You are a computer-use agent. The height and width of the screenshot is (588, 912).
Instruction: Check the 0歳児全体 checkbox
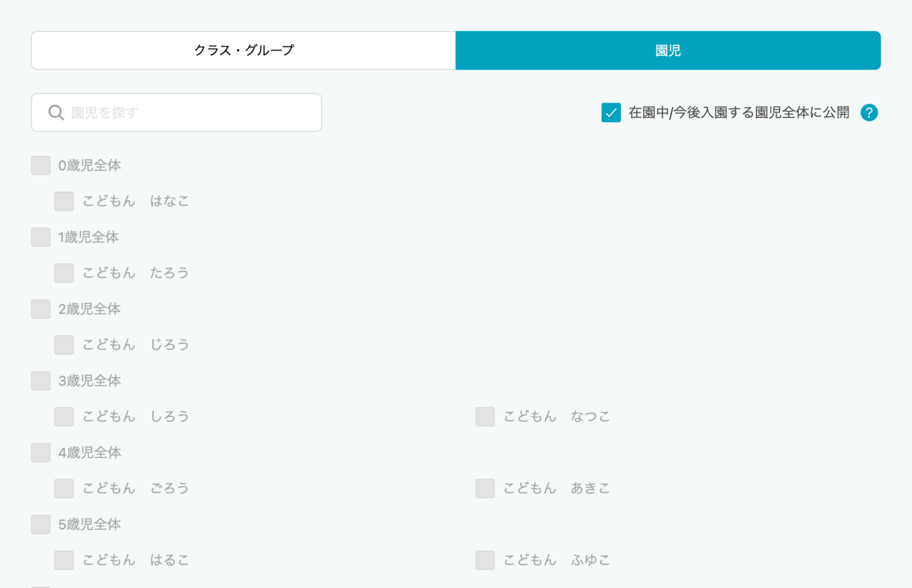pyautogui.click(x=41, y=165)
